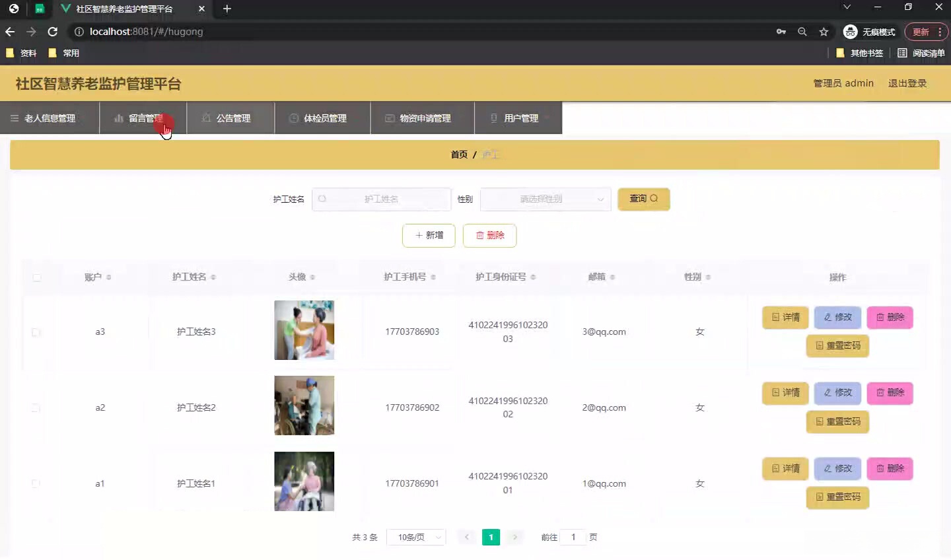Click the saved password key icon
The image size is (951, 560).
click(781, 32)
